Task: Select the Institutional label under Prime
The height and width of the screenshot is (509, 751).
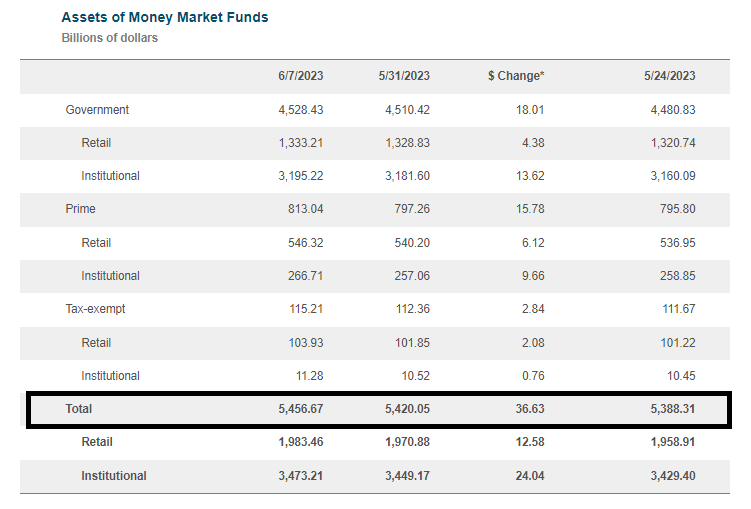Action: point(110,276)
